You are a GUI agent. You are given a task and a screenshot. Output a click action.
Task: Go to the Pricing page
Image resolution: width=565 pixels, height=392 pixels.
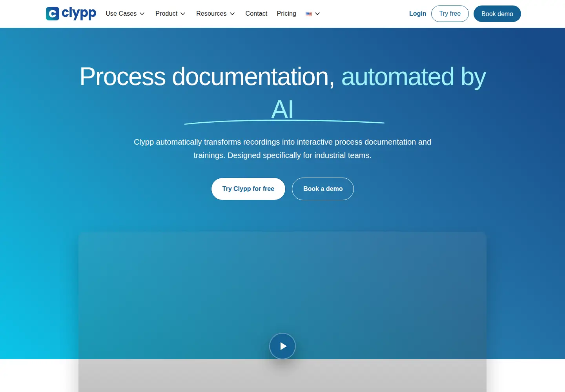tap(286, 14)
